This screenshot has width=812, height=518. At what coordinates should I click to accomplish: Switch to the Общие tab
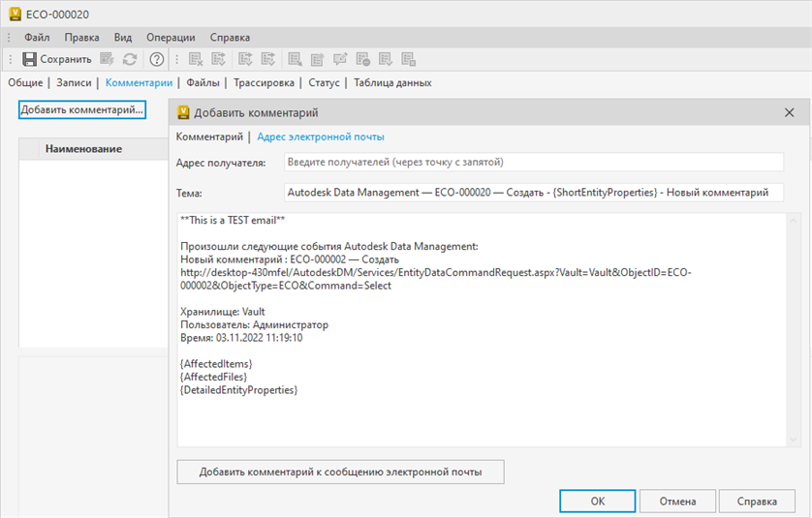(25, 83)
